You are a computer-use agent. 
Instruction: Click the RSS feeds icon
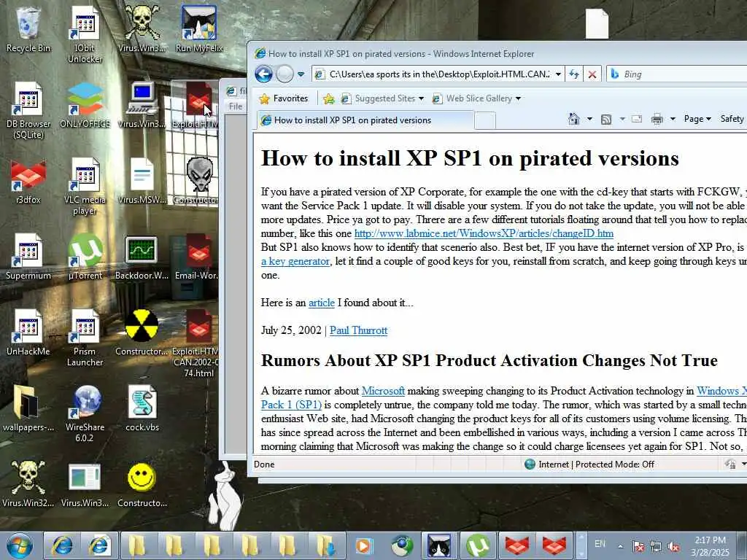coord(606,119)
